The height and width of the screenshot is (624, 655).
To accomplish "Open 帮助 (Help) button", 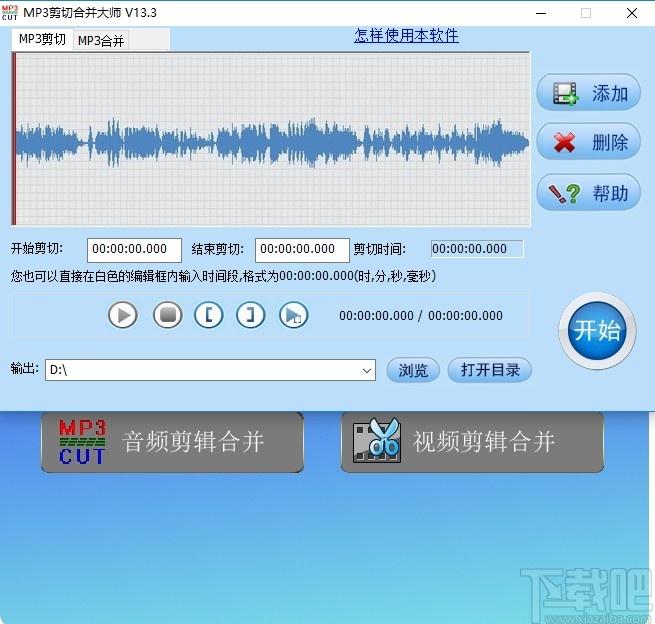I will [x=589, y=193].
